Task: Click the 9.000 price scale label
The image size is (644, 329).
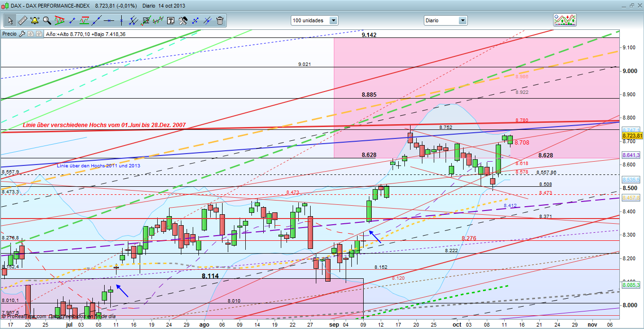Action: tap(630, 71)
